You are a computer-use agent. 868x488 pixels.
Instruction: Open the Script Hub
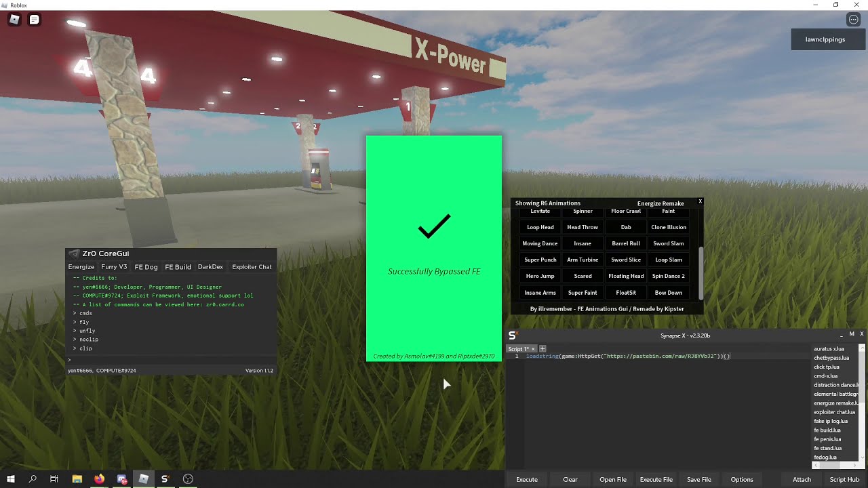tap(844, 479)
